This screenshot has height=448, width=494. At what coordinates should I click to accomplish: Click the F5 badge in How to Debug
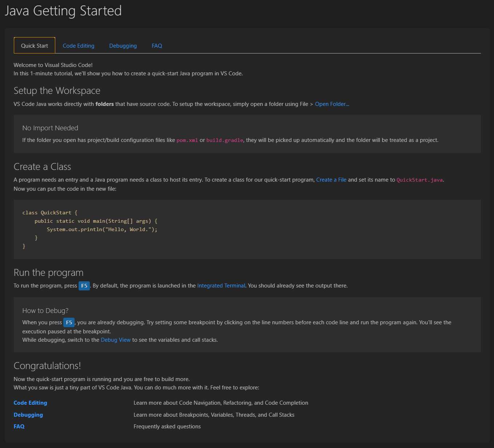pos(69,322)
